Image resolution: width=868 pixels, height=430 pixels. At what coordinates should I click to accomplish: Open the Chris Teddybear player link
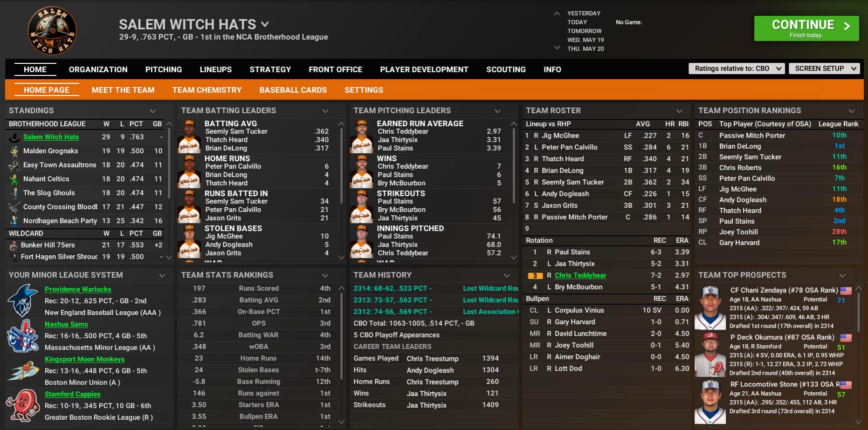(x=580, y=275)
